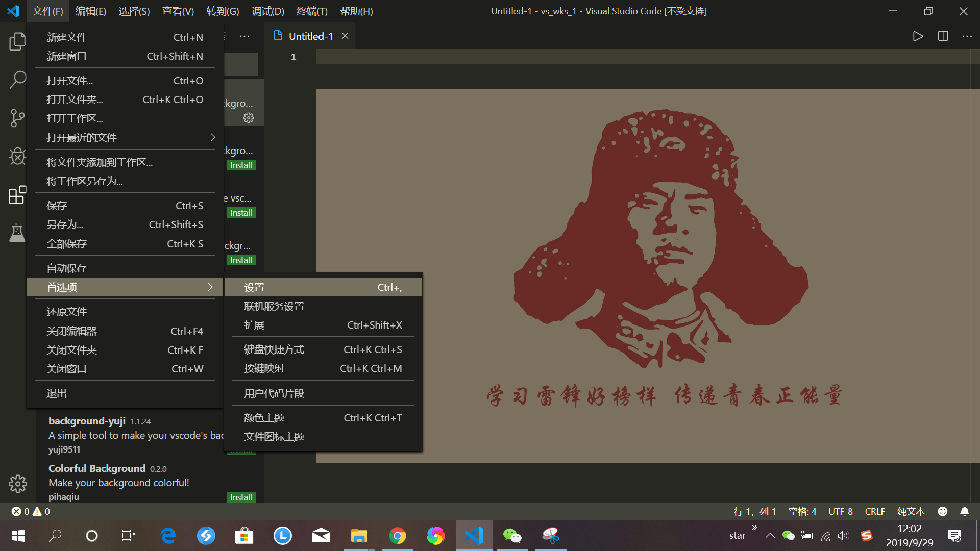Toggle 自动保存 in the file menu
The width and height of the screenshot is (980, 551).
(x=66, y=268)
